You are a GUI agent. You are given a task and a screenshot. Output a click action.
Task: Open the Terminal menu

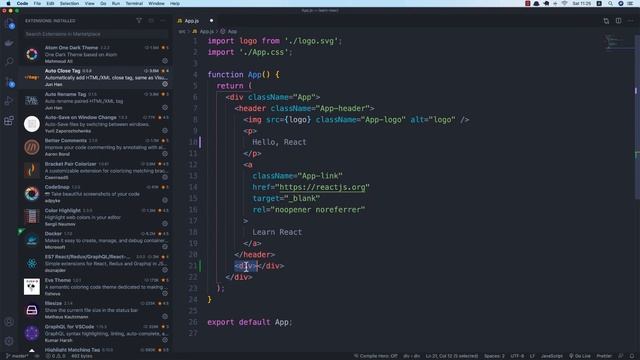point(134,3)
